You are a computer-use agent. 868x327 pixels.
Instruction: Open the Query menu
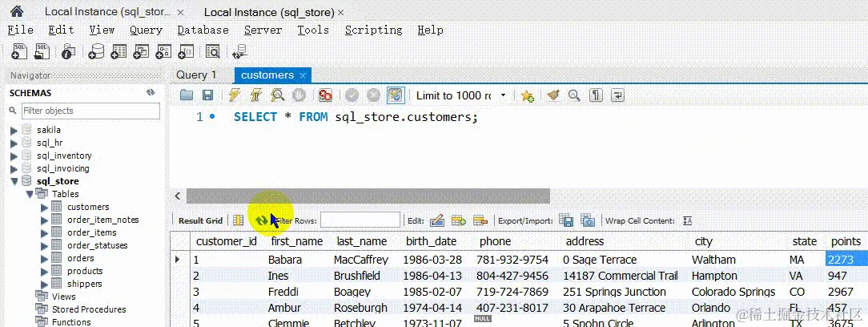pos(147,30)
